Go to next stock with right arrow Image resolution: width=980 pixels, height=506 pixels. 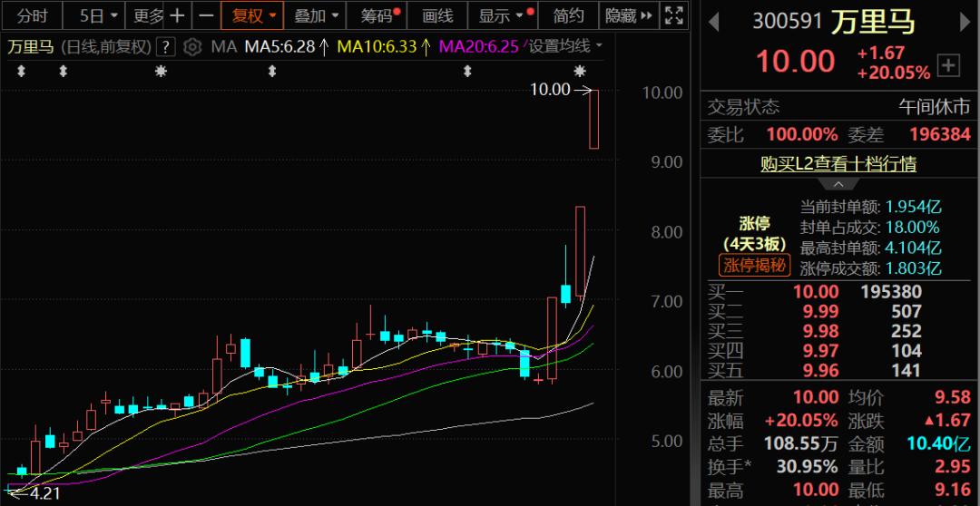click(965, 23)
